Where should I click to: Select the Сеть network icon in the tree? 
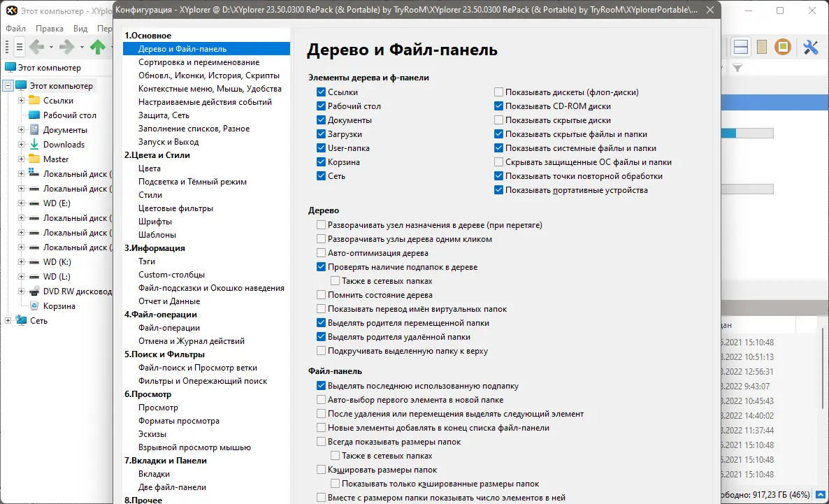point(22,320)
